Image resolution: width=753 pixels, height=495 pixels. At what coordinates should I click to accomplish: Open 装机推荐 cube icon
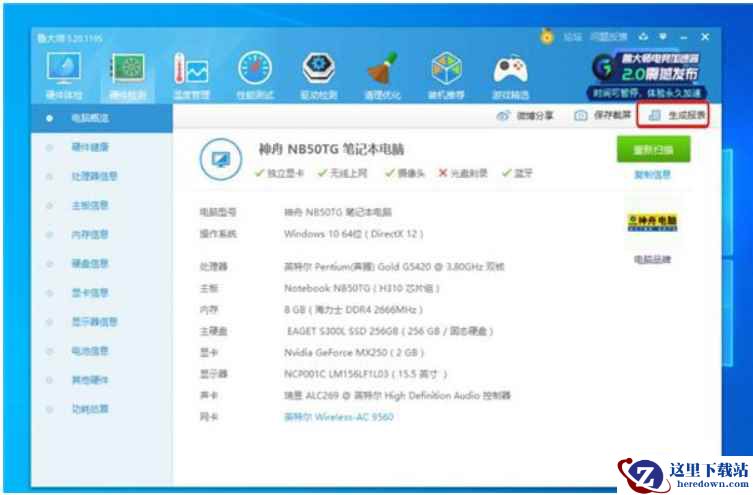447,68
